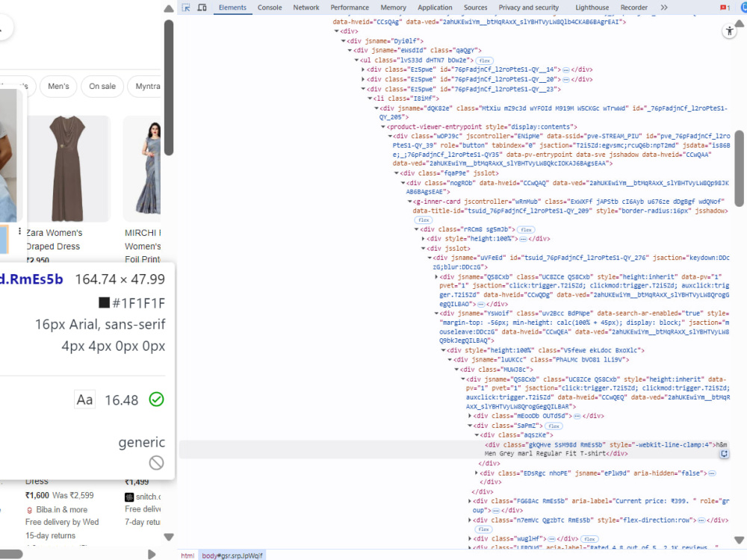The image size is (747, 560).
Task: Collapse the g-inner-card node
Action: tap(409, 202)
